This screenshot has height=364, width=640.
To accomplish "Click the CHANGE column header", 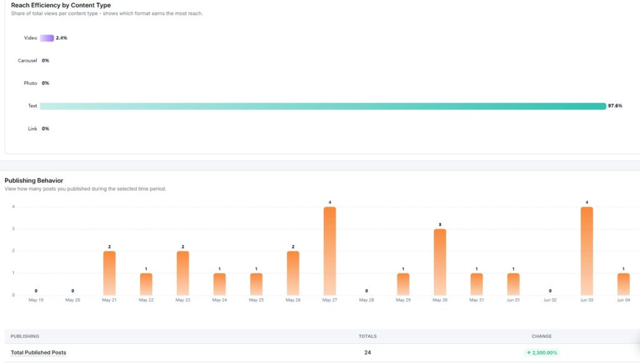I will pos(542,337).
